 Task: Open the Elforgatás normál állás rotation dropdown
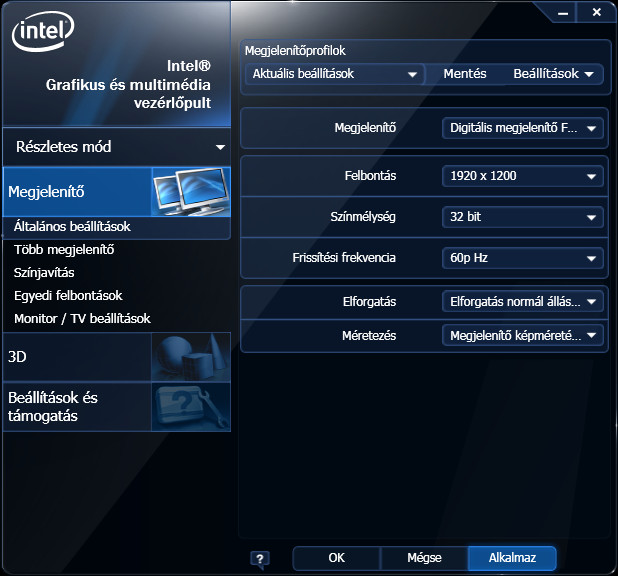[x=523, y=302]
